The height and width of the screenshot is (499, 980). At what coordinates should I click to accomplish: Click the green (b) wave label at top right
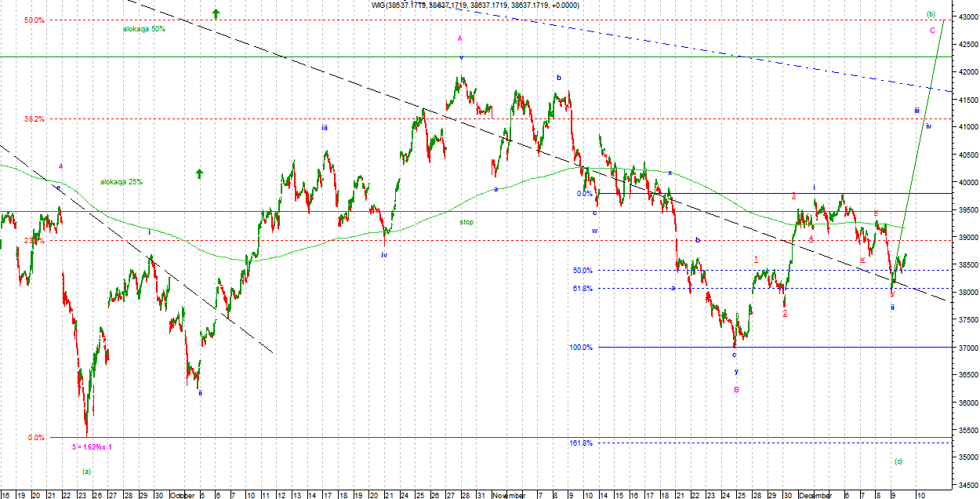tap(931, 13)
